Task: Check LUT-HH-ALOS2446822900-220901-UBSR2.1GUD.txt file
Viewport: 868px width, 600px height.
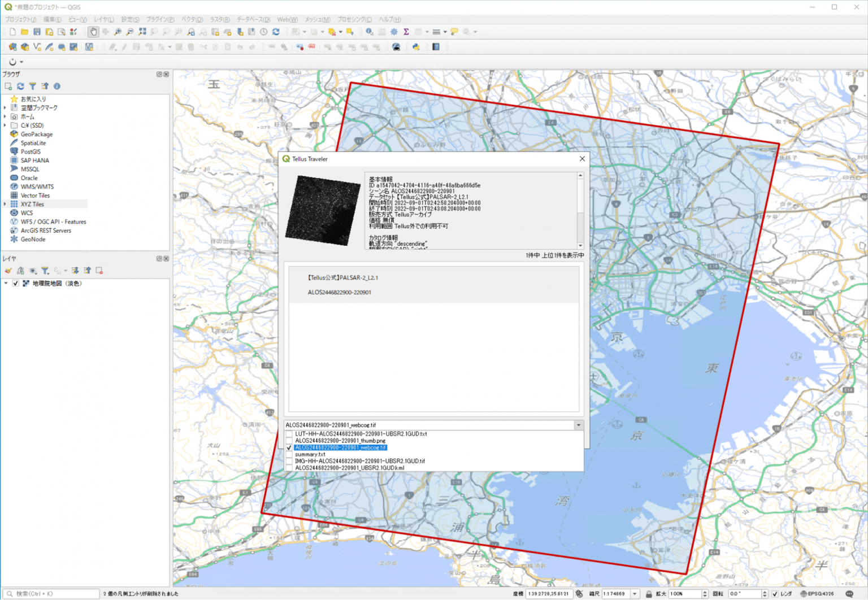Action: 289,434
